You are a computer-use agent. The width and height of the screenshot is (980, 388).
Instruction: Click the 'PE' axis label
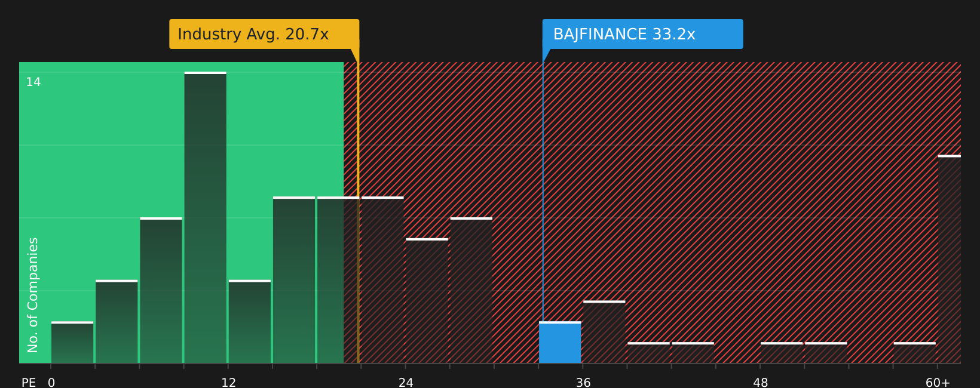(x=29, y=383)
